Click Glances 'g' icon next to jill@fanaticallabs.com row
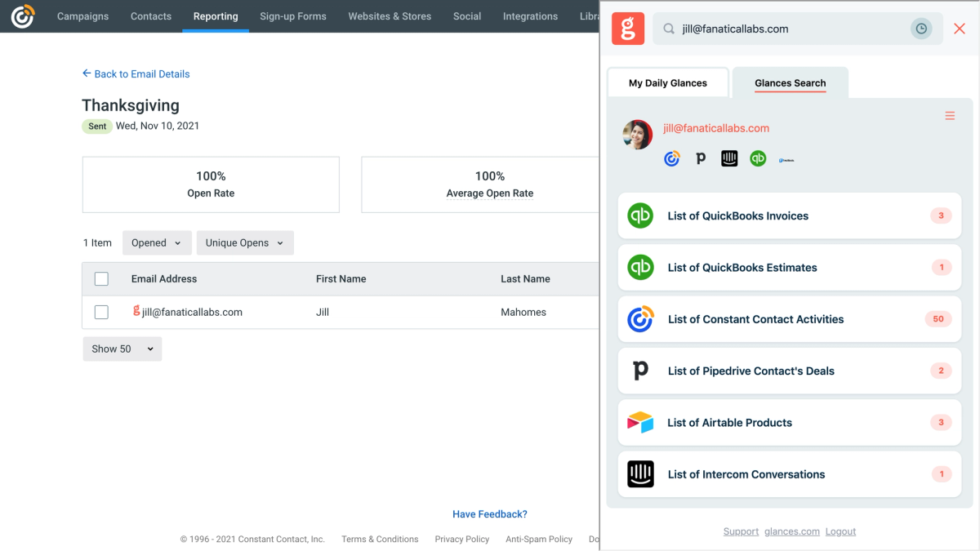Screen dimensions: 980x551 click(x=136, y=311)
